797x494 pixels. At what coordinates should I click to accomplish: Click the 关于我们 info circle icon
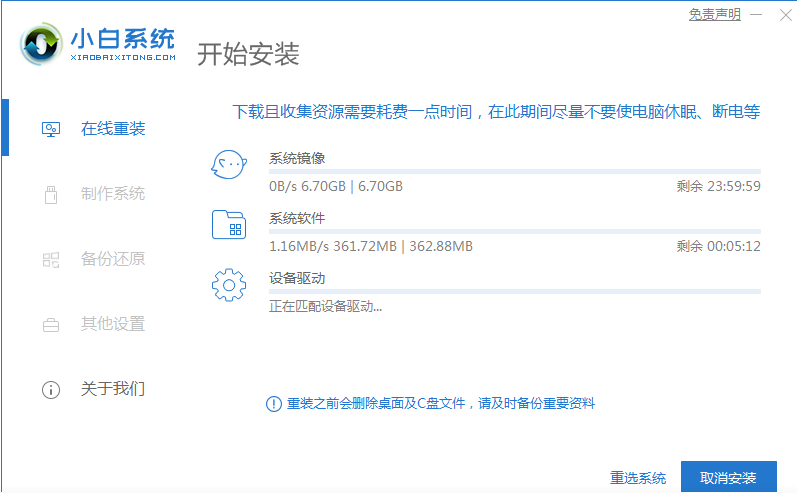pyautogui.click(x=50, y=389)
